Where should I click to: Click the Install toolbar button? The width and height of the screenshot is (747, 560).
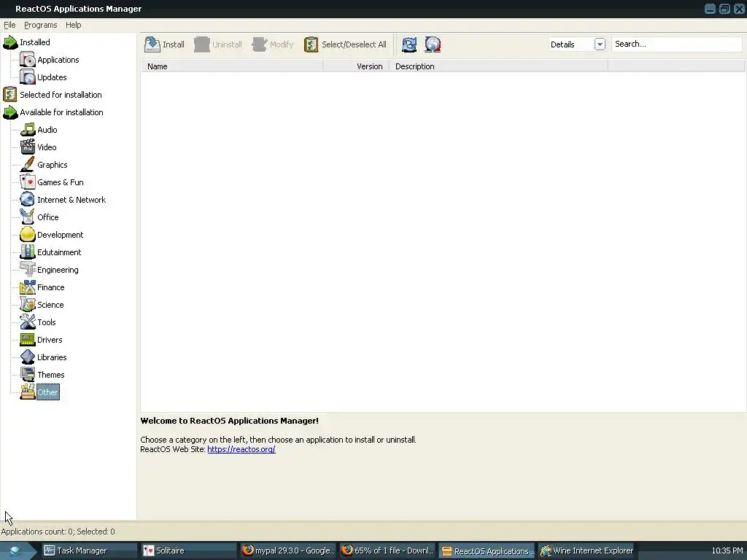click(164, 44)
